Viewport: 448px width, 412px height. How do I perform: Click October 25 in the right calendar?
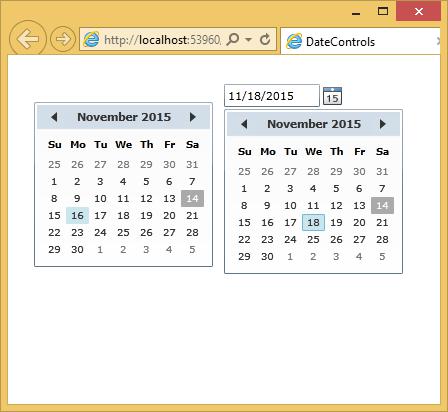tap(244, 171)
